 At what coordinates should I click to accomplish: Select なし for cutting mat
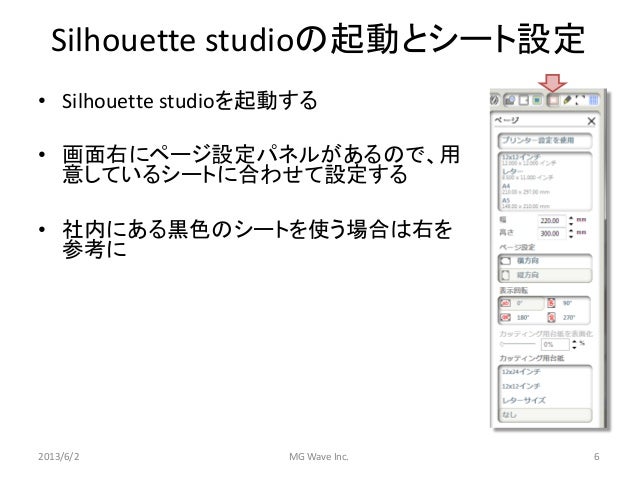545,415
